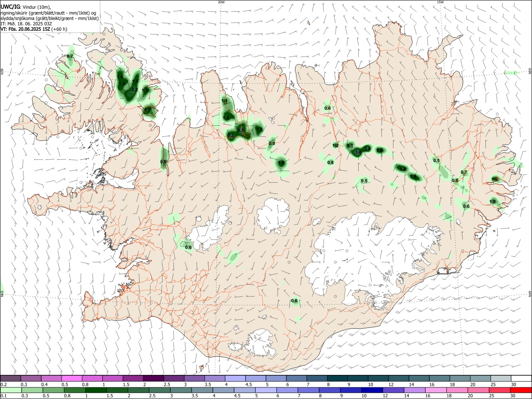This screenshot has width=532, height=399.
Task: Pick the 0.5 swatch in the green rain legend row
Action: (53, 390)
